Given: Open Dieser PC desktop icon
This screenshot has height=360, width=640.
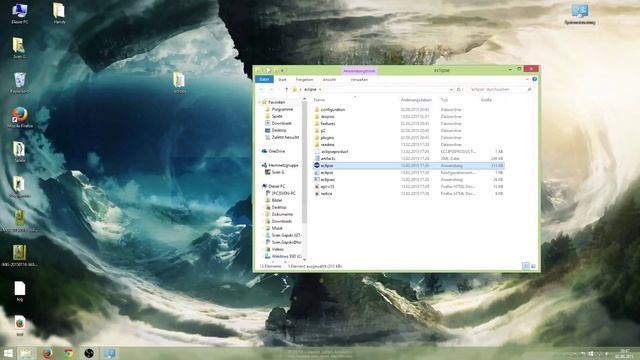Looking at the screenshot, I should coord(20,13).
